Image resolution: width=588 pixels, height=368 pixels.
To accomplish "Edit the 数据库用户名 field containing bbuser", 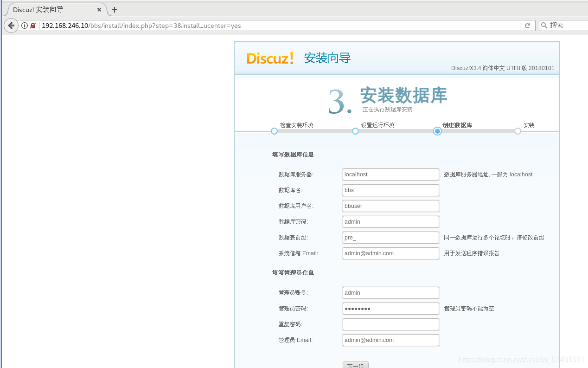I will pyautogui.click(x=391, y=206).
